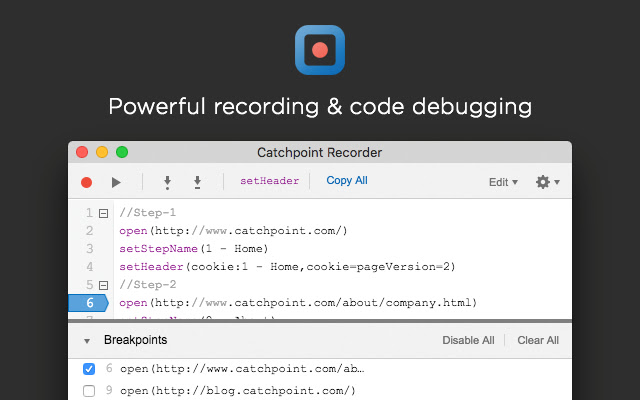This screenshot has height=400, width=640.
Task: Collapse the Step-2 code block
Action: tap(103, 285)
